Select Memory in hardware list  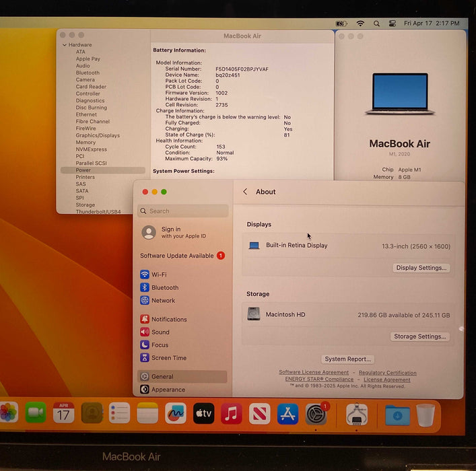[86, 143]
